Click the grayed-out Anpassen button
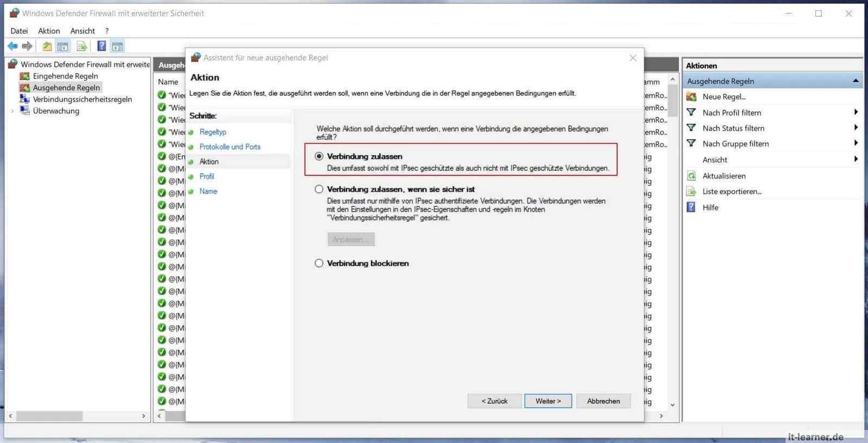The image size is (868, 443). tap(351, 239)
